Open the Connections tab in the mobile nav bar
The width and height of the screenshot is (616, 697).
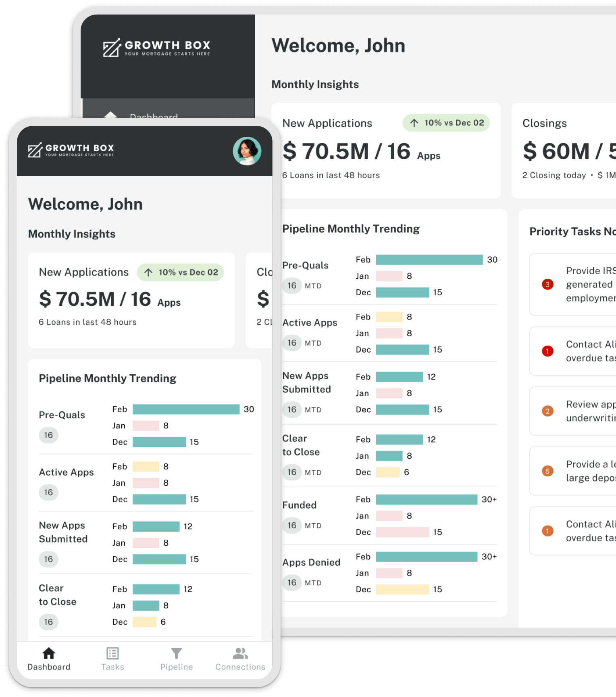tap(240, 659)
